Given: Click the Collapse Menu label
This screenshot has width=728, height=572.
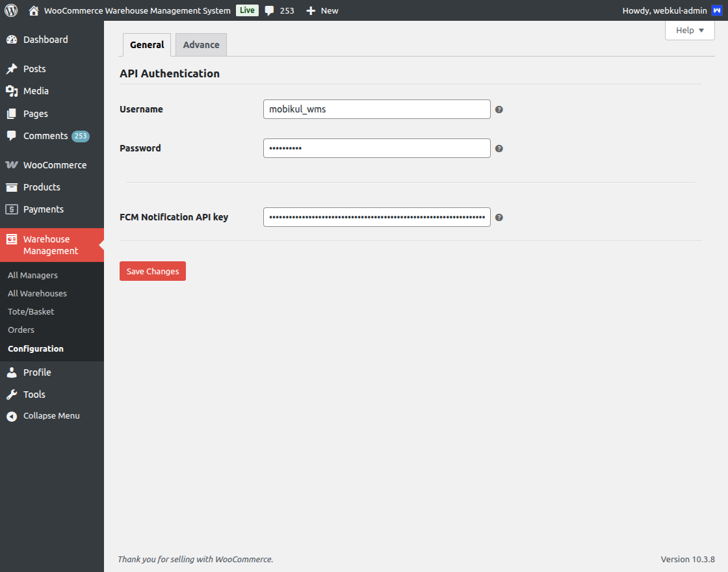Looking at the screenshot, I should [51, 416].
